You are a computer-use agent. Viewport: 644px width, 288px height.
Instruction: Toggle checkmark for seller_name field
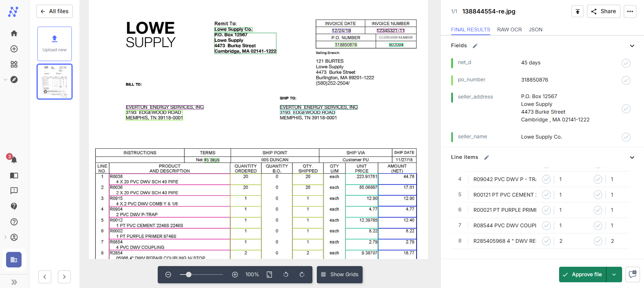(x=626, y=137)
